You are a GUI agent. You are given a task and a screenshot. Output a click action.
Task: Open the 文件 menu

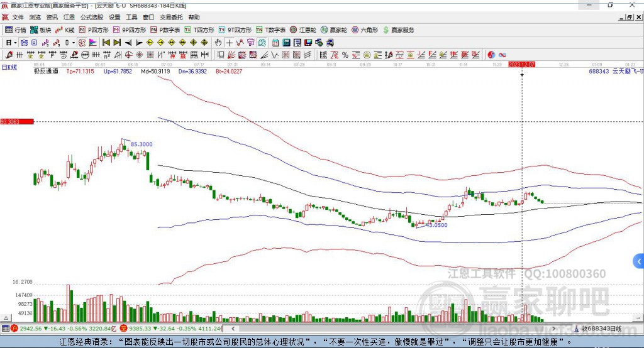(18, 17)
